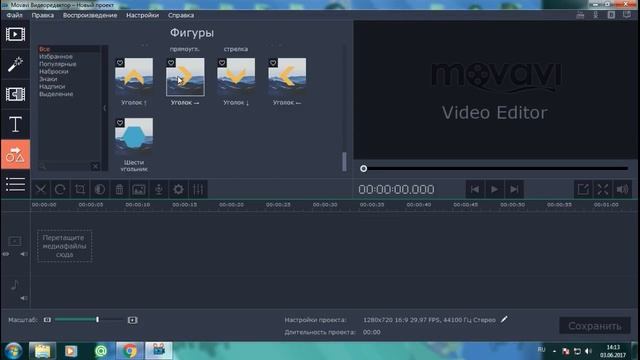Open Clip properties gear icon
The width and height of the screenshot is (640, 360).
(178, 189)
